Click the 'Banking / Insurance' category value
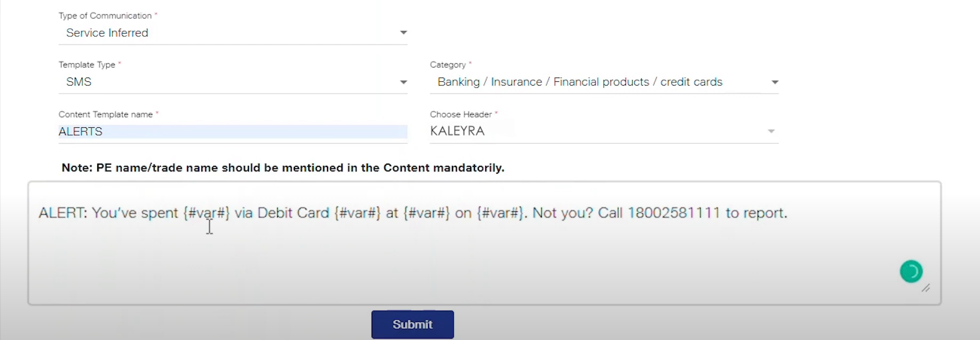Image resolution: width=980 pixels, height=340 pixels. (580, 82)
